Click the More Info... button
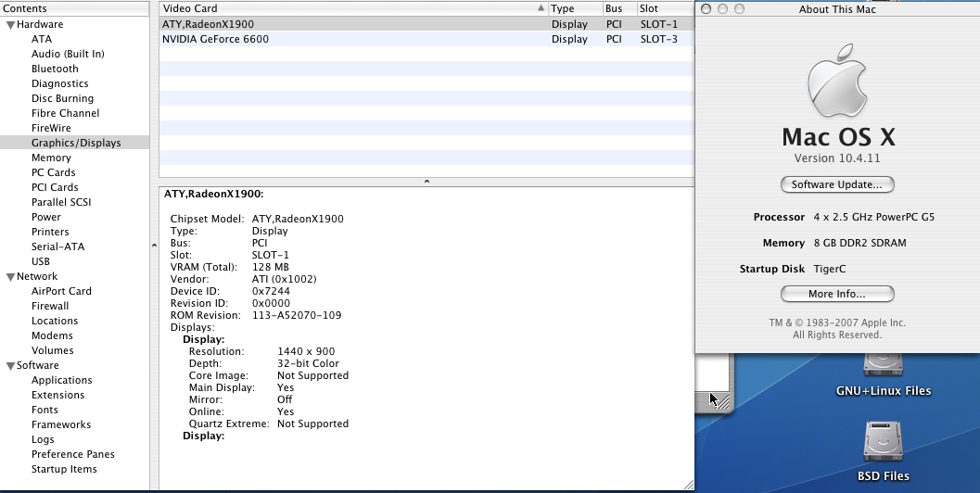This screenshot has height=493, width=980. pyautogui.click(x=837, y=294)
